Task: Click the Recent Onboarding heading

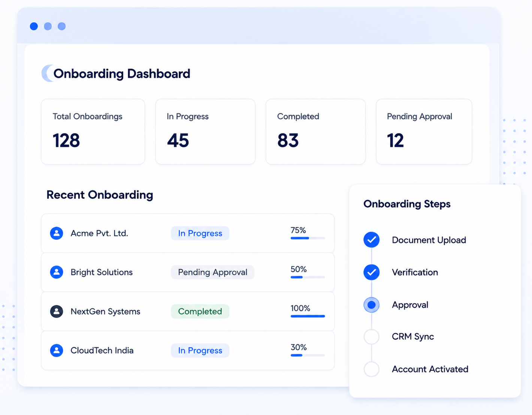Action: pos(100,195)
